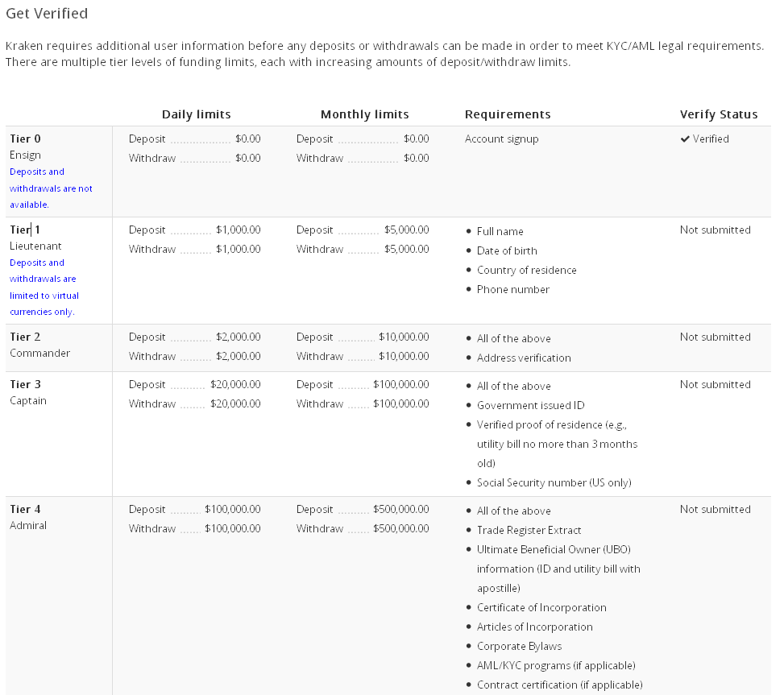Click the Get Verified page heading
This screenshot has width=784, height=695.
click(47, 14)
